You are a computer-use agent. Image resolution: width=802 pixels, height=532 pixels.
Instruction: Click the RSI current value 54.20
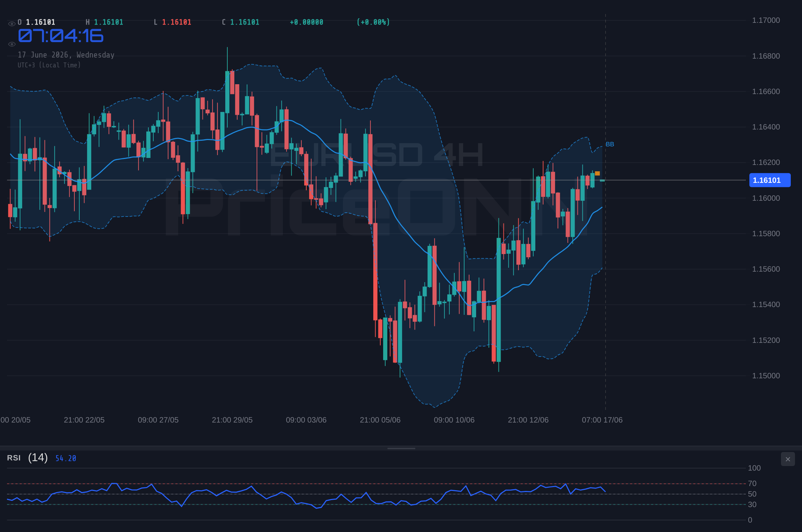[x=66, y=458]
